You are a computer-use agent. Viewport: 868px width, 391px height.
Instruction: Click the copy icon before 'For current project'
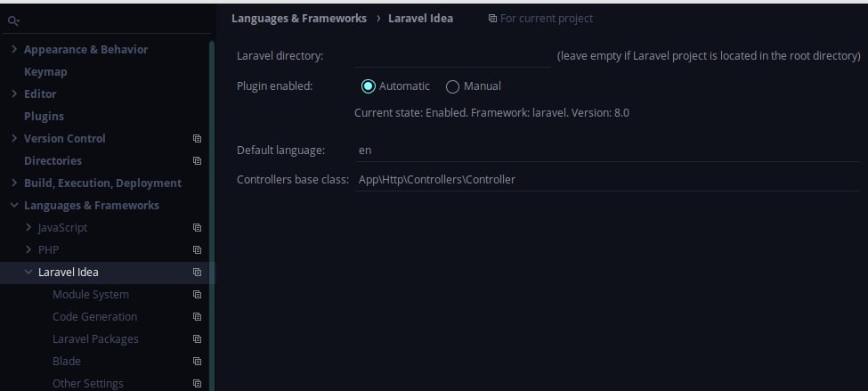(x=492, y=19)
